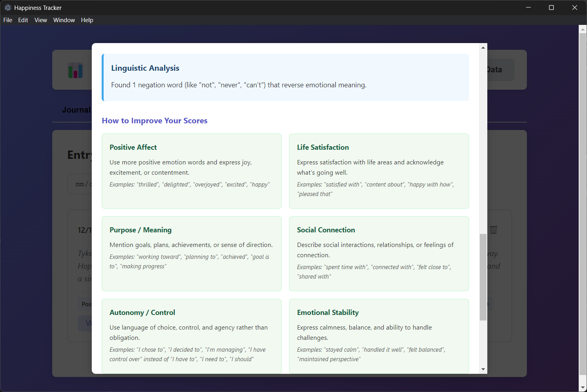Minimize the Happiness Tracker window

[528, 8]
